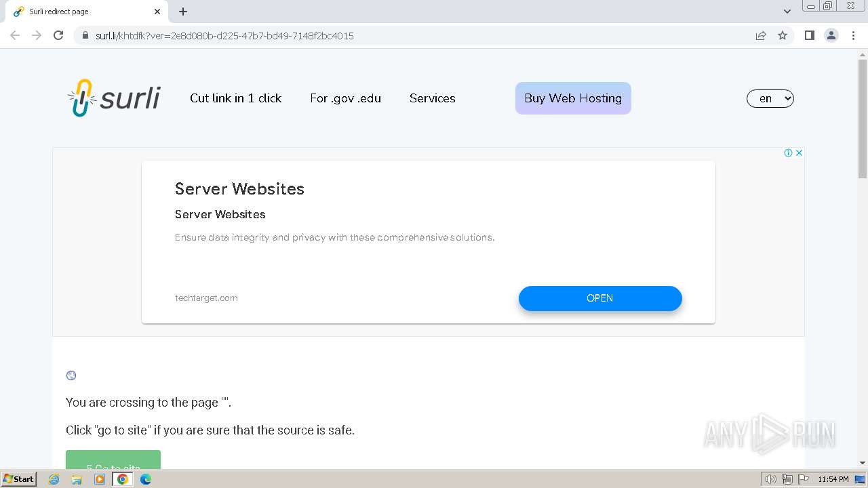The width and height of the screenshot is (868, 488).
Task: Open the Chrome profile menu
Action: (831, 35)
